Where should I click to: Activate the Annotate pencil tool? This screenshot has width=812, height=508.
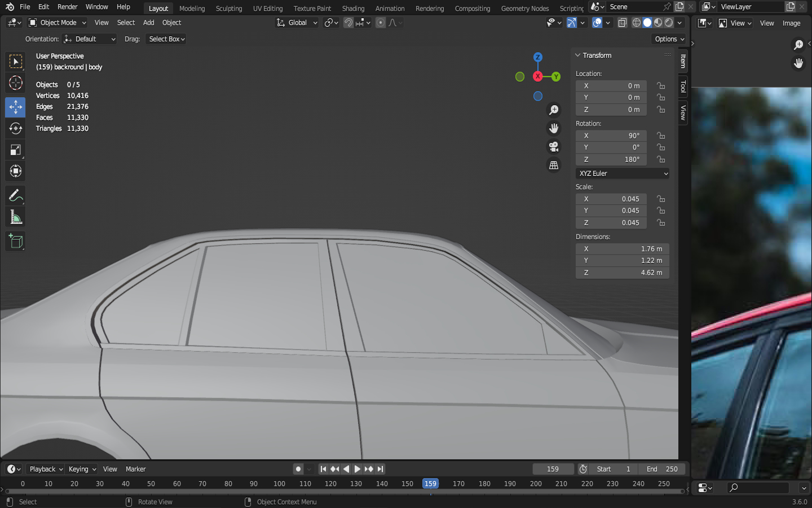(x=15, y=196)
